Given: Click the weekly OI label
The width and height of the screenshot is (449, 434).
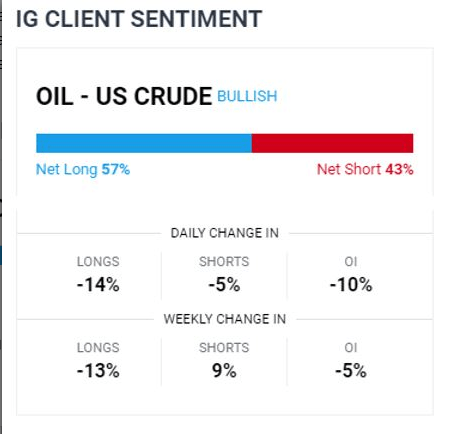Looking at the screenshot, I should (351, 348).
